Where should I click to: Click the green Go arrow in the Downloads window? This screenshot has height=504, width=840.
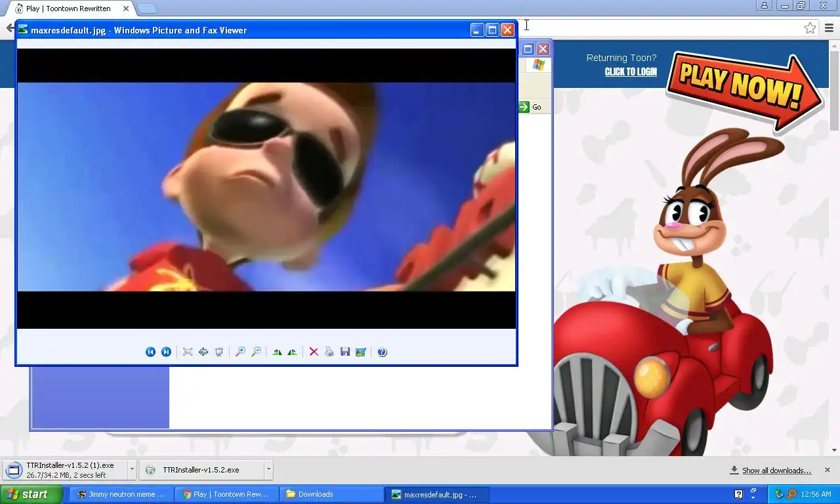[524, 107]
